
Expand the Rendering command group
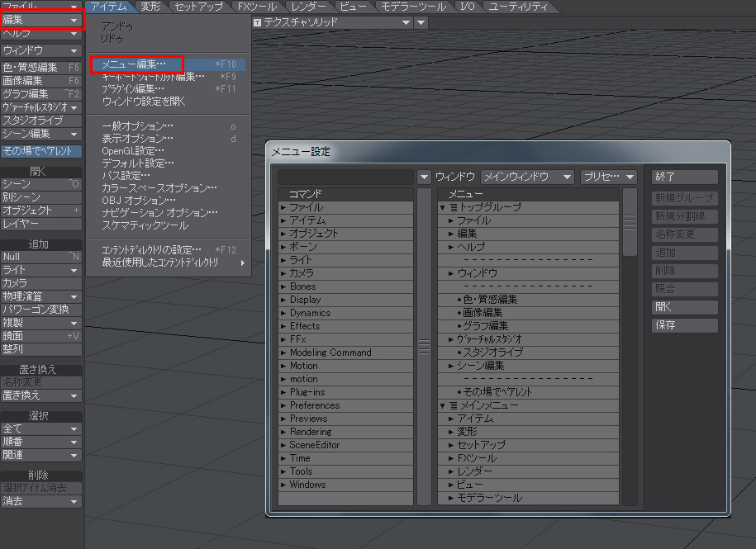click(283, 432)
